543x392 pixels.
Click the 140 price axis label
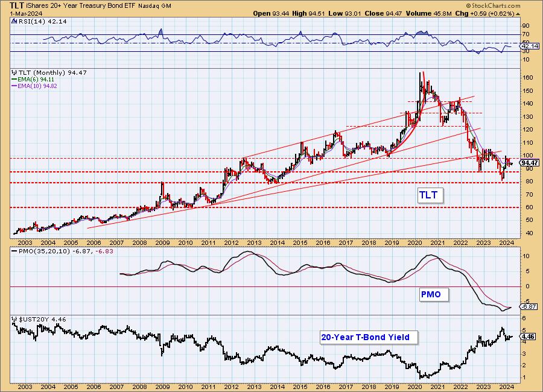coord(528,104)
